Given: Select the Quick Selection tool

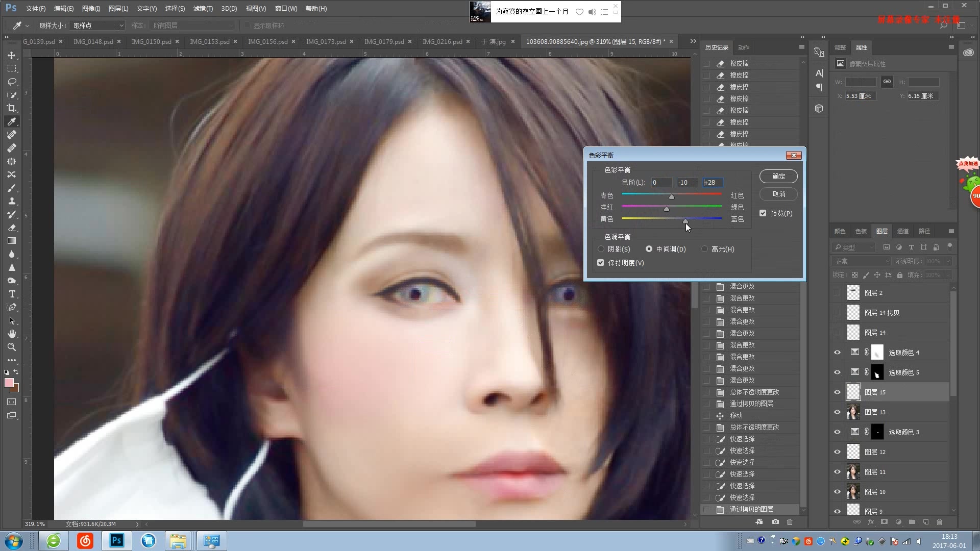Looking at the screenshot, I should [12, 95].
